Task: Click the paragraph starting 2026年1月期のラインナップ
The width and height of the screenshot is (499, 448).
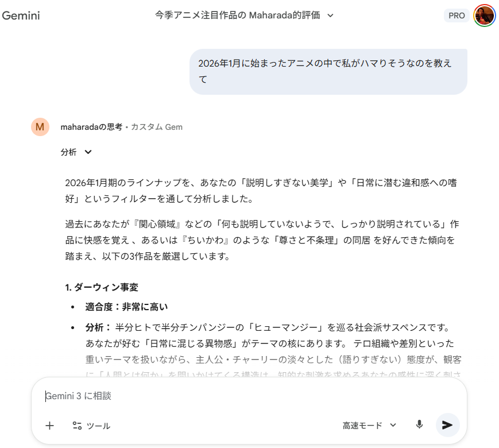Action: pos(261,191)
